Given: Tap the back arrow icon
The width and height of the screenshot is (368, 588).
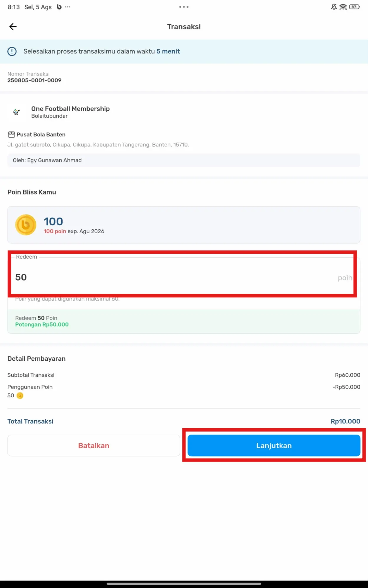Looking at the screenshot, I should [13, 27].
